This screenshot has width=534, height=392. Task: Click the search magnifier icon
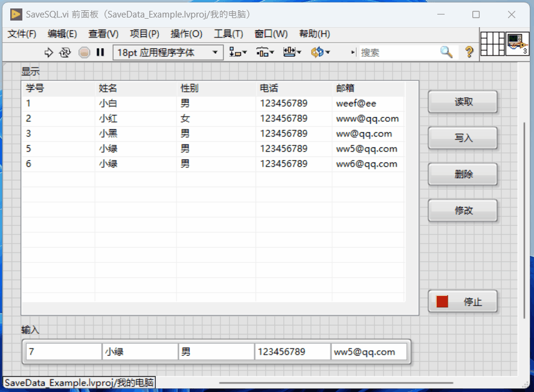point(446,53)
